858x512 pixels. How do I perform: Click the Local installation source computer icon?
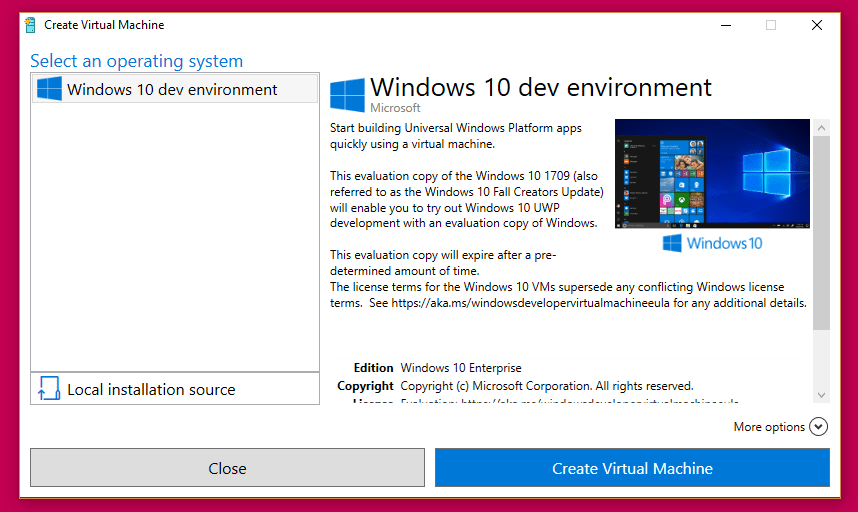click(x=49, y=388)
